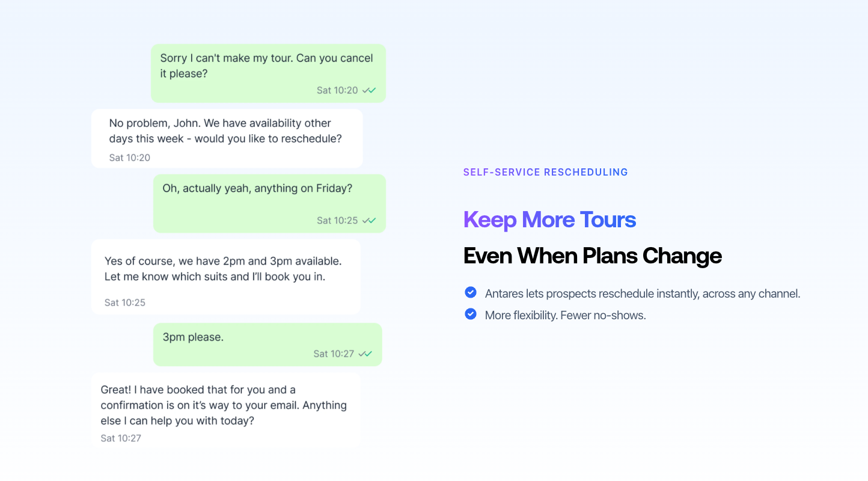Click the blue check icon before Antares bullet
Viewport: 868px width, 481px height.
471,293
